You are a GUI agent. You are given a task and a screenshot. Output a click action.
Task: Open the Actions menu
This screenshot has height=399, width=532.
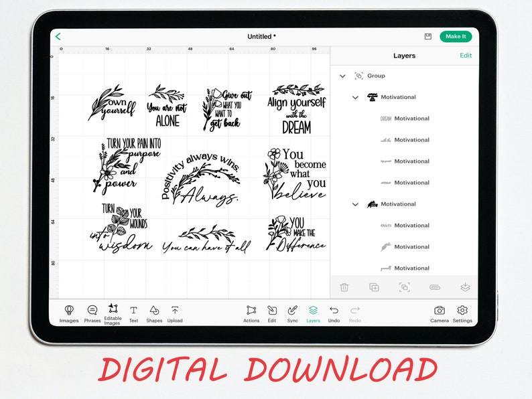click(x=251, y=313)
